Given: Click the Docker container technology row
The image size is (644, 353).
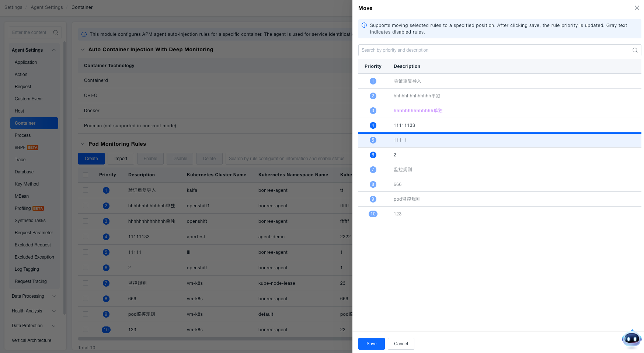Looking at the screenshot, I should pyautogui.click(x=215, y=111).
